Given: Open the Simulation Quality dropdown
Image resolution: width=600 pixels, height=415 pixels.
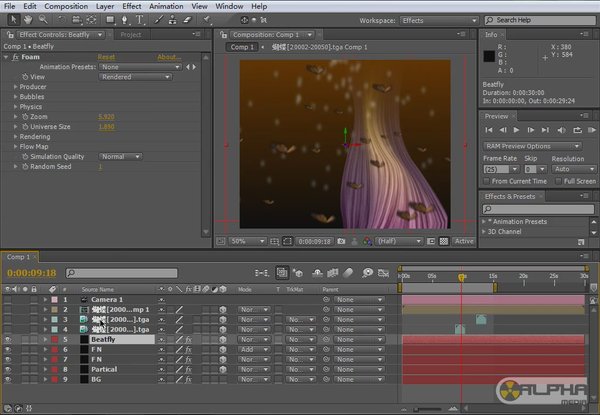Looking at the screenshot, I should tap(118, 156).
